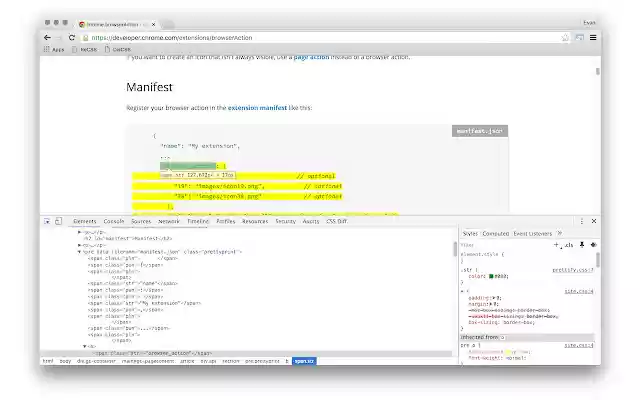Open the Chrome hamburger menu
The width and height of the screenshot is (640, 400).
point(593,38)
